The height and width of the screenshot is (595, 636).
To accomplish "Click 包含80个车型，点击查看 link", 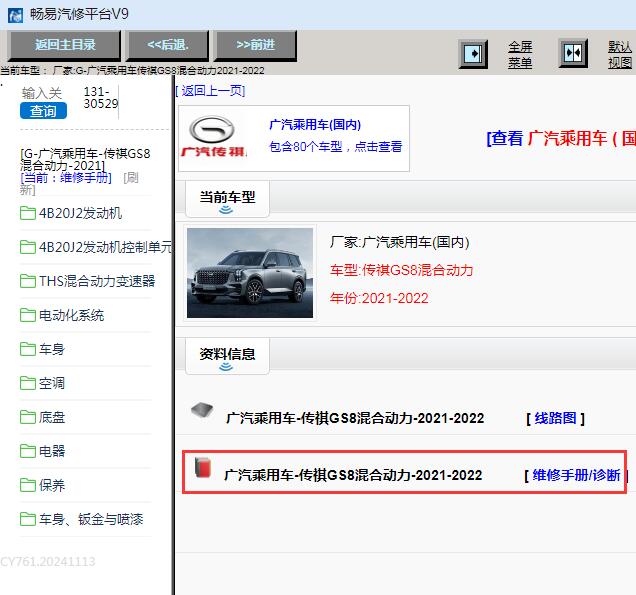I will tap(335, 146).
